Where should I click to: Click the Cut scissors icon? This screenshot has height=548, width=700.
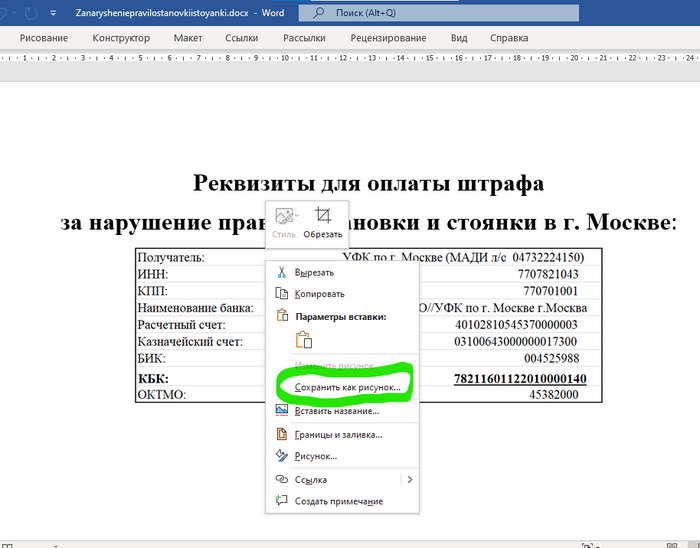coord(281,272)
